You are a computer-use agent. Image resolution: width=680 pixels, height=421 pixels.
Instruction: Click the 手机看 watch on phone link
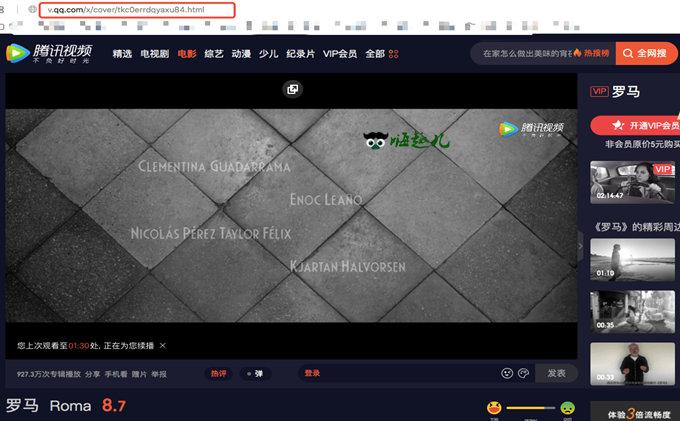tap(116, 374)
